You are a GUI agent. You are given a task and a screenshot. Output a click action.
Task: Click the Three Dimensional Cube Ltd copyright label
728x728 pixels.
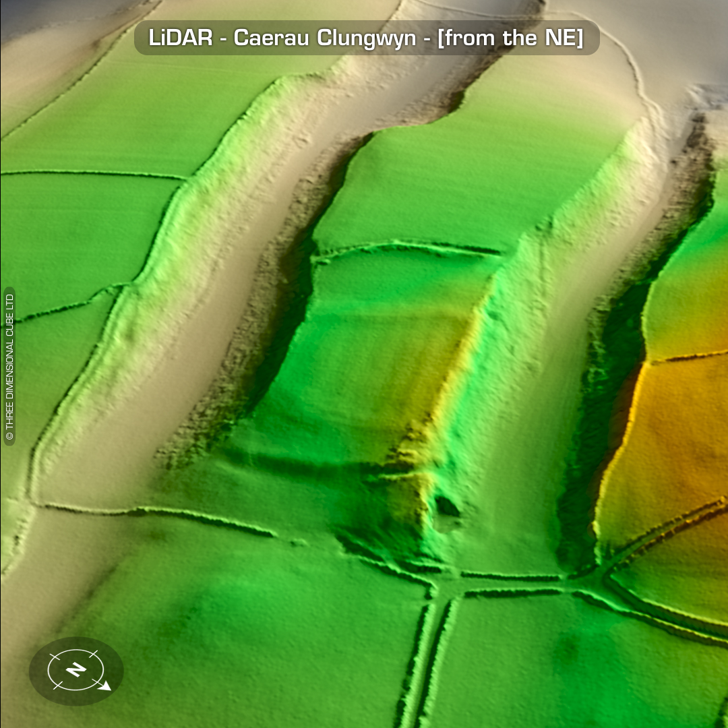9,366
